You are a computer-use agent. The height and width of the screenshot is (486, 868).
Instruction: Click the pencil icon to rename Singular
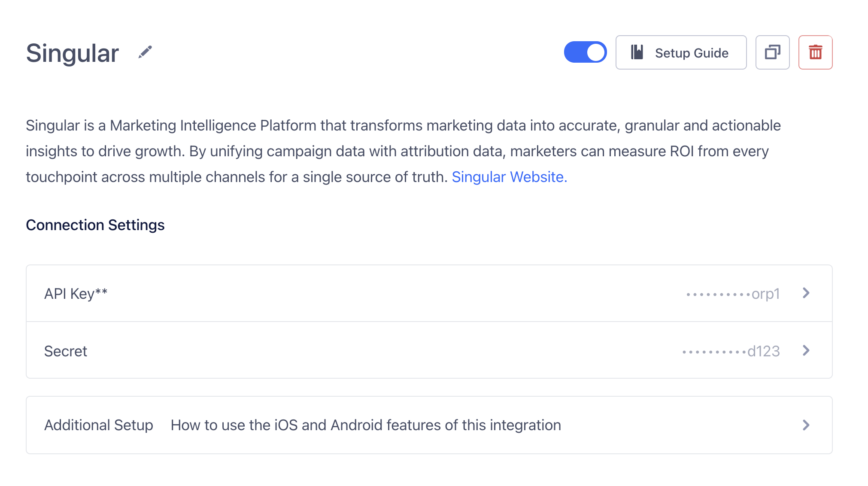pyautogui.click(x=145, y=52)
